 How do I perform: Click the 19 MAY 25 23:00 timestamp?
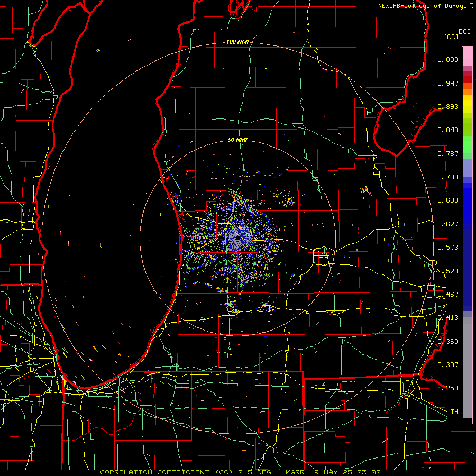click(345, 472)
